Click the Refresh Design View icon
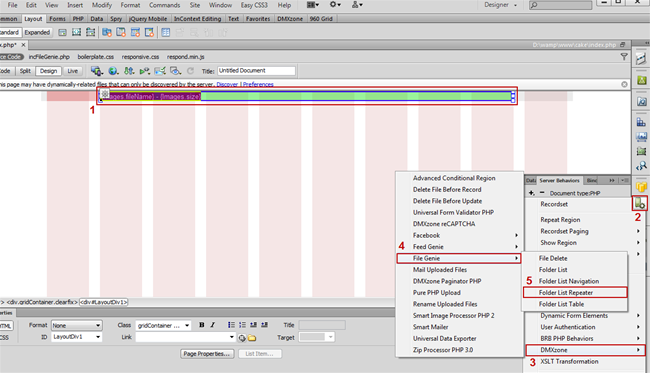The image size is (650, 373). [x=190, y=71]
